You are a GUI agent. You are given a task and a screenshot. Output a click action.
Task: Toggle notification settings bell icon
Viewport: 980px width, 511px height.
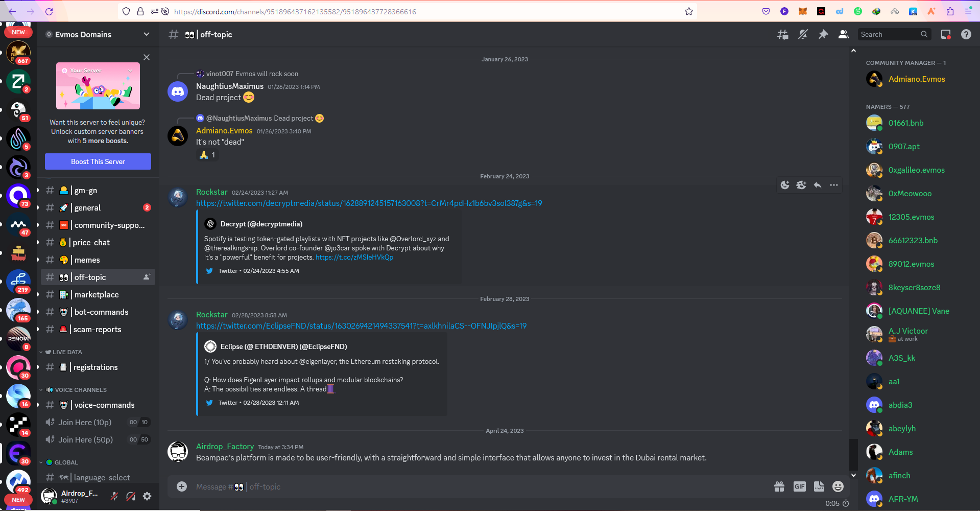point(803,34)
